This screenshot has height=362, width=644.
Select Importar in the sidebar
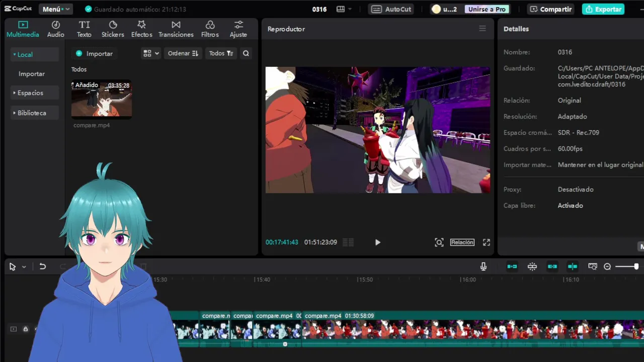click(32, 73)
